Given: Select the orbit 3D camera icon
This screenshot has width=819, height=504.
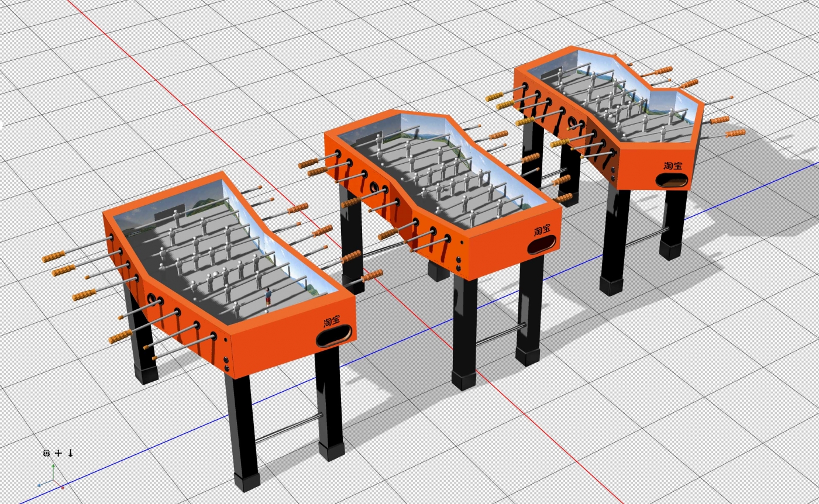Looking at the screenshot, I should click(47, 453).
